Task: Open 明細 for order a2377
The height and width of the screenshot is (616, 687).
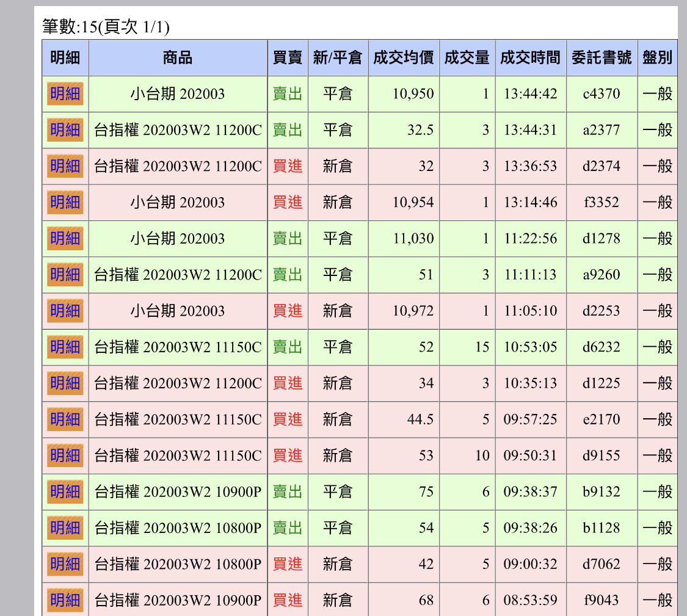Action: pyautogui.click(x=65, y=130)
